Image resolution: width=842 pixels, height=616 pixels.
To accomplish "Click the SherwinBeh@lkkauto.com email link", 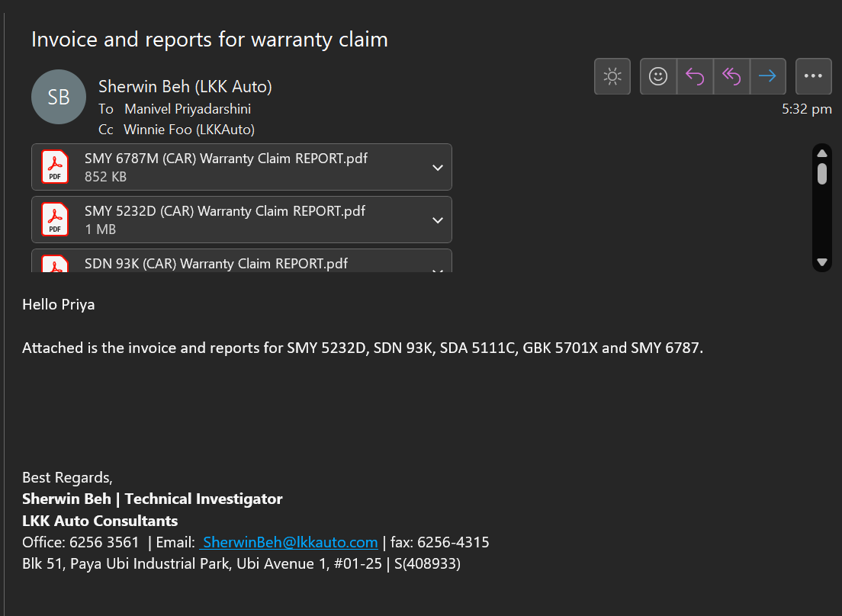I will coord(290,542).
